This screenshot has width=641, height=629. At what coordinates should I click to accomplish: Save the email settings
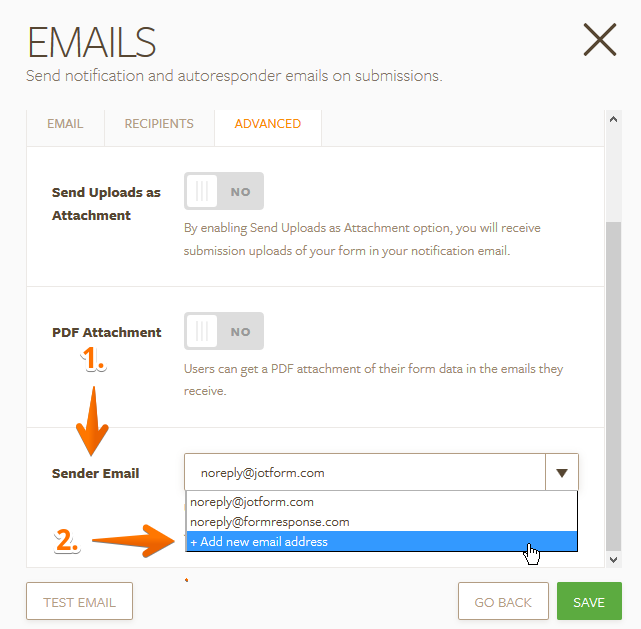[589, 602]
